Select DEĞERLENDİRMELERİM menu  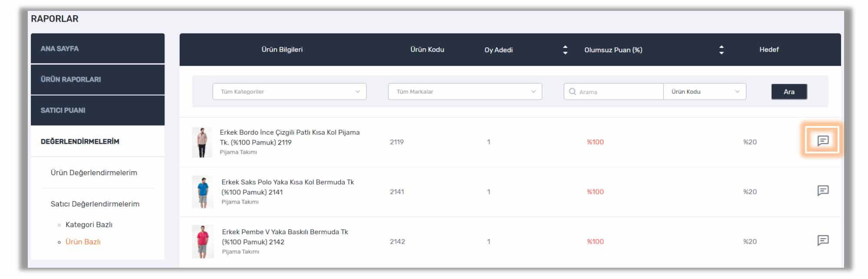98,141
